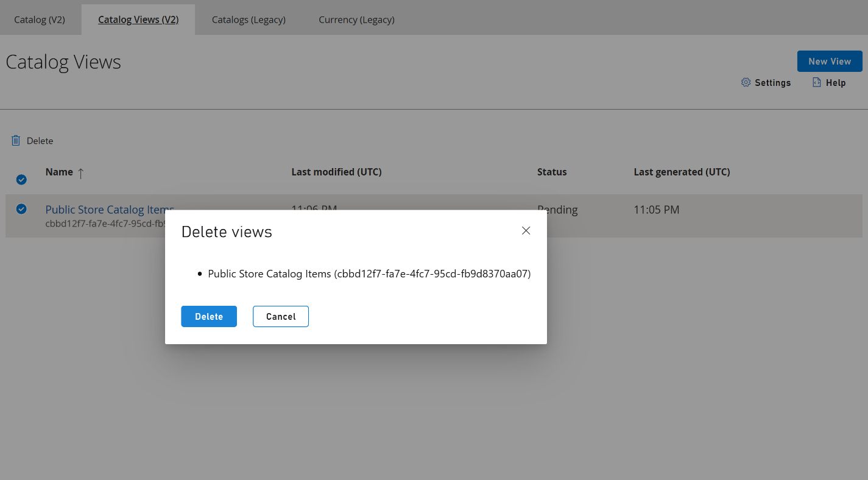
Task: Open the Catalogs (Legacy) tab
Action: coord(249,19)
